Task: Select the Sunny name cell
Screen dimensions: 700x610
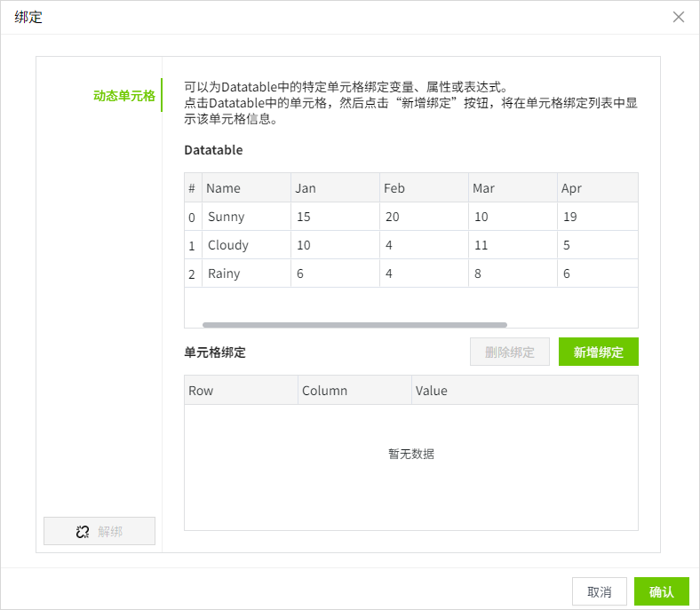Action: click(246, 217)
